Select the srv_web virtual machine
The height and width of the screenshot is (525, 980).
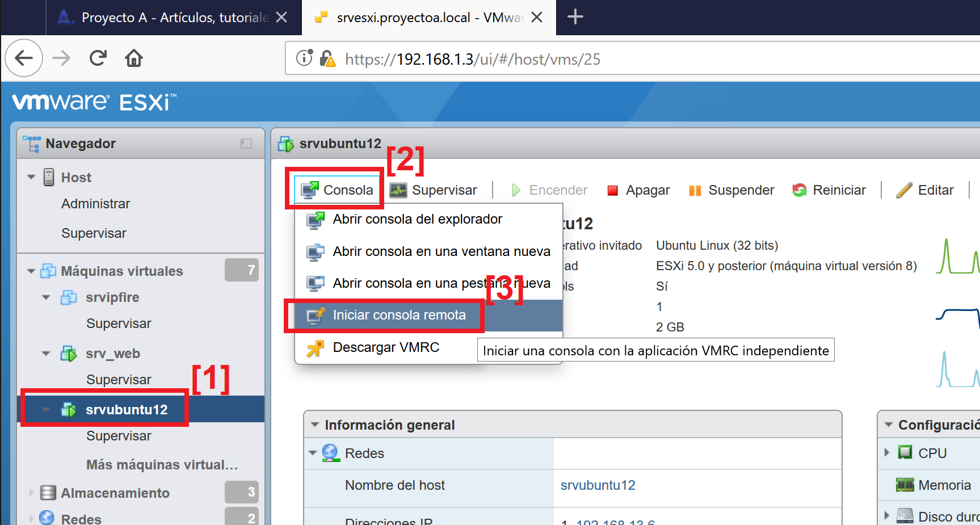click(113, 354)
